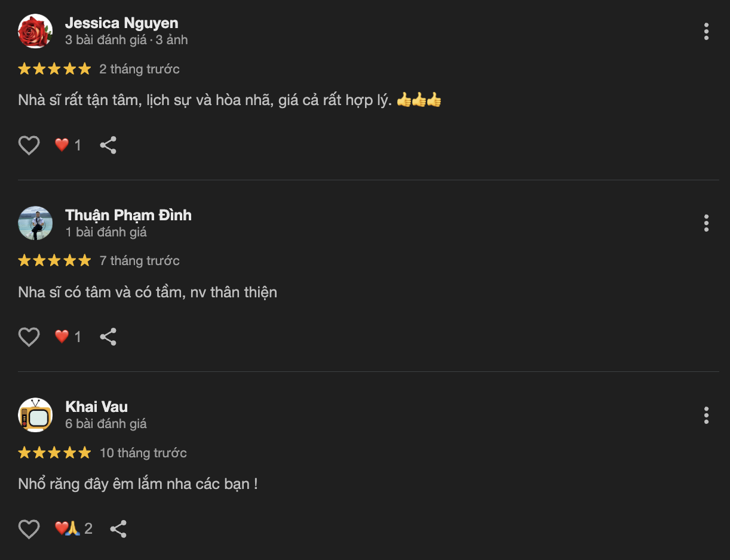The height and width of the screenshot is (560, 730).
Task: Share Khai Vau's review
Action: 118,528
